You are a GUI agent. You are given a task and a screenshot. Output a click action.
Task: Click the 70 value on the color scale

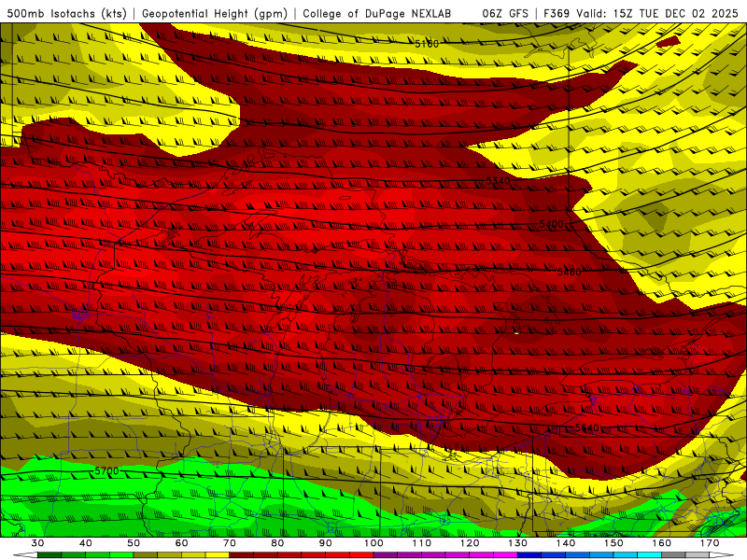click(230, 543)
